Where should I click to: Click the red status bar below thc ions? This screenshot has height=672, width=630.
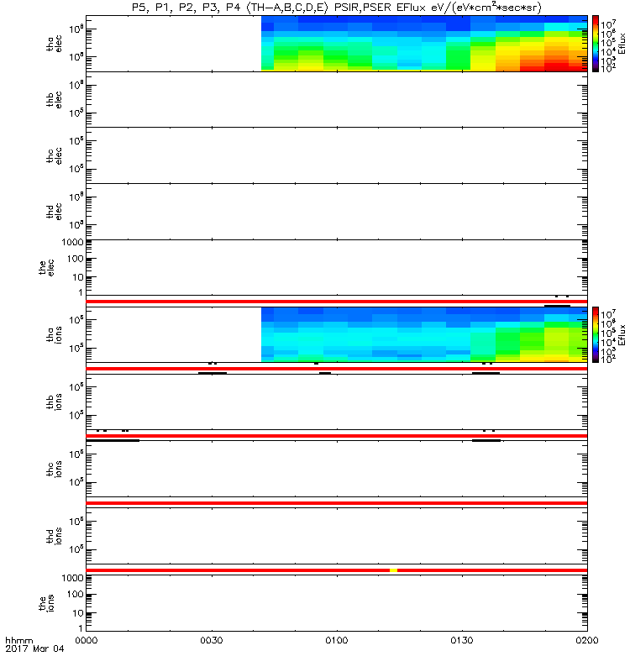[x=337, y=503]
